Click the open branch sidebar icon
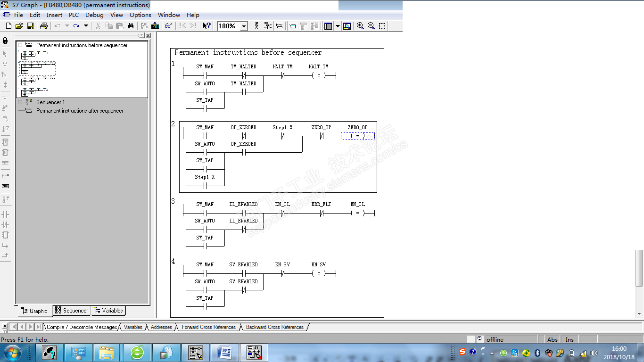This screenshot has height=362, width=644. [5, 245]
